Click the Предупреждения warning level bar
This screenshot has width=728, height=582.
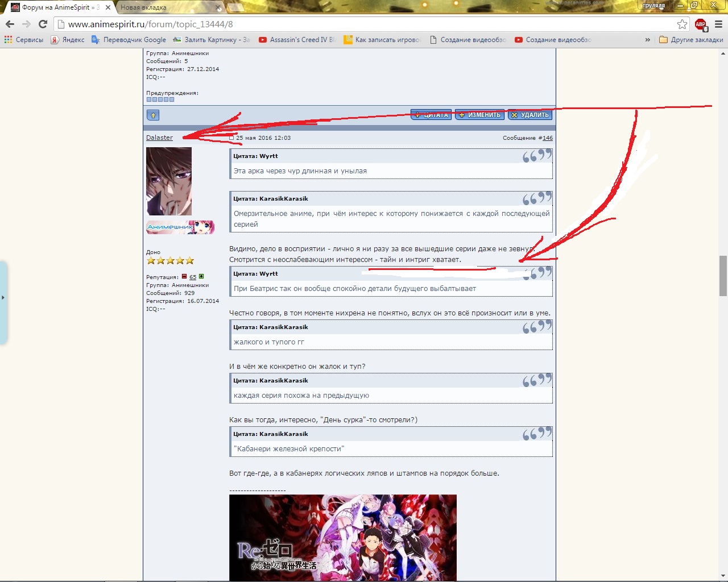click(160, 99)
